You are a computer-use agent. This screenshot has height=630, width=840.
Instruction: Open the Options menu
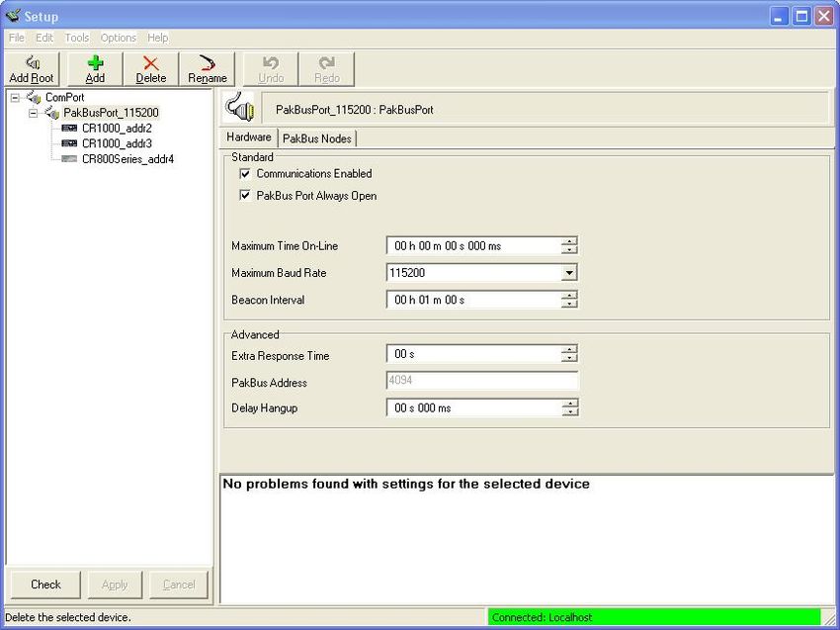[x=119, y=38]
